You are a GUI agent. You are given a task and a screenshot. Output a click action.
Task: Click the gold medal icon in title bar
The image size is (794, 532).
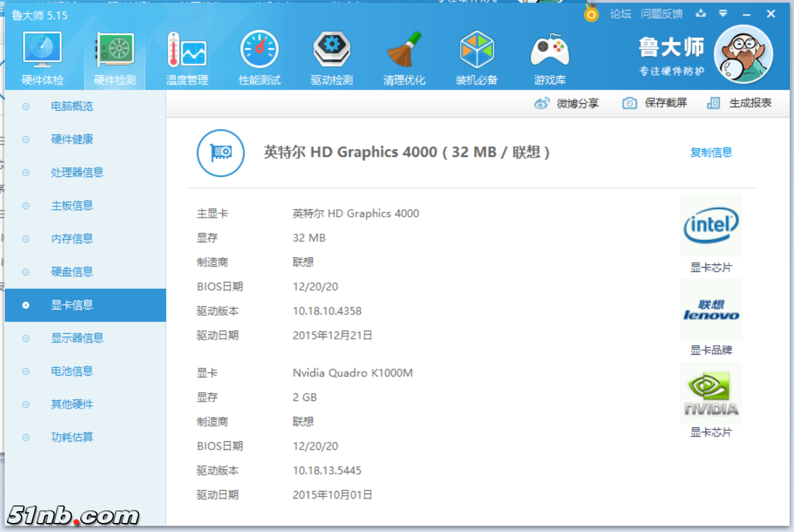591,13
